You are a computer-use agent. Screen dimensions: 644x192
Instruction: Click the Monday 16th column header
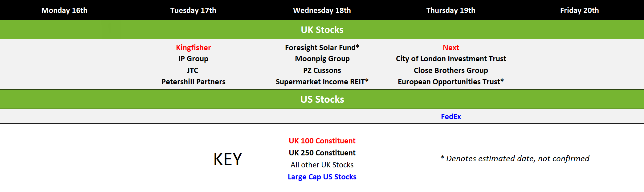coord(64,10)
